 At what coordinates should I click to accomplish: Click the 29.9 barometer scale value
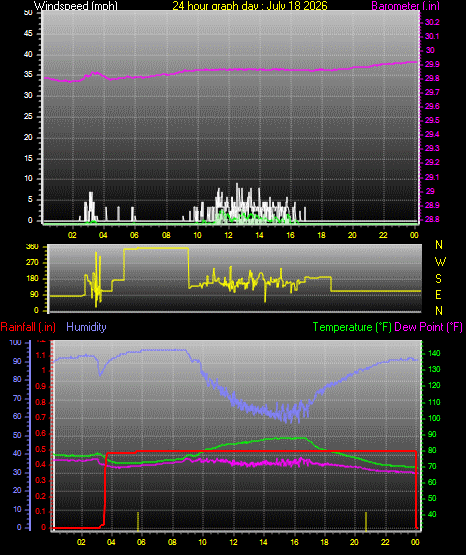(x=432, y=64)
